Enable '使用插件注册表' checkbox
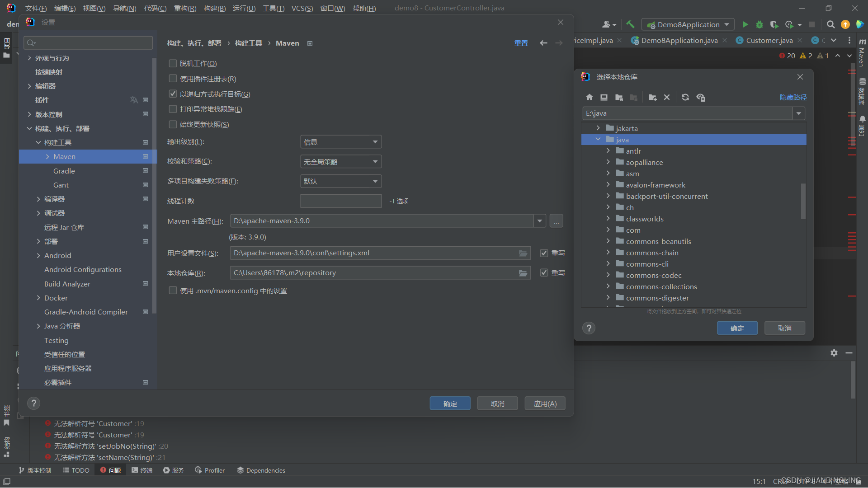 tap(173, 79)
